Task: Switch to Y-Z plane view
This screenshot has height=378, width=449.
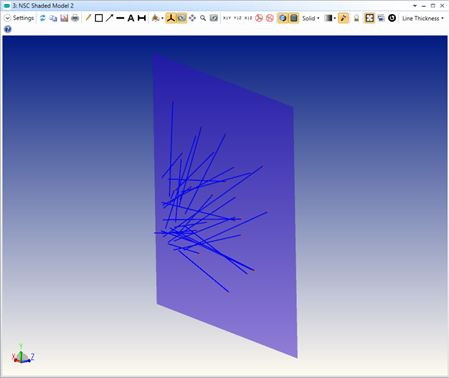Action: pyautogui.click(x=237, y=18)
